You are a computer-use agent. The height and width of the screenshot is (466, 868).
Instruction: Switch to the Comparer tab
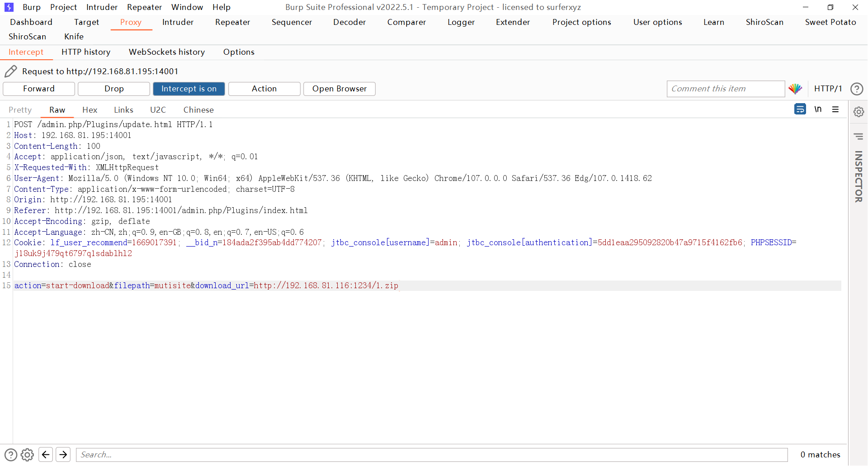(x=406, y=22)
